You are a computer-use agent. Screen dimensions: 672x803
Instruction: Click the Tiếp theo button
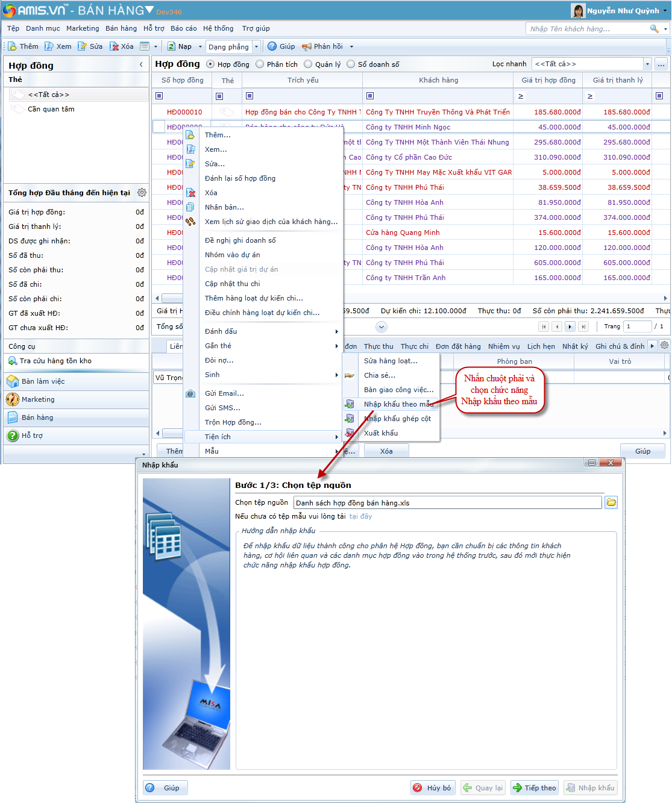pyautogui.click(x=534, y=788)
